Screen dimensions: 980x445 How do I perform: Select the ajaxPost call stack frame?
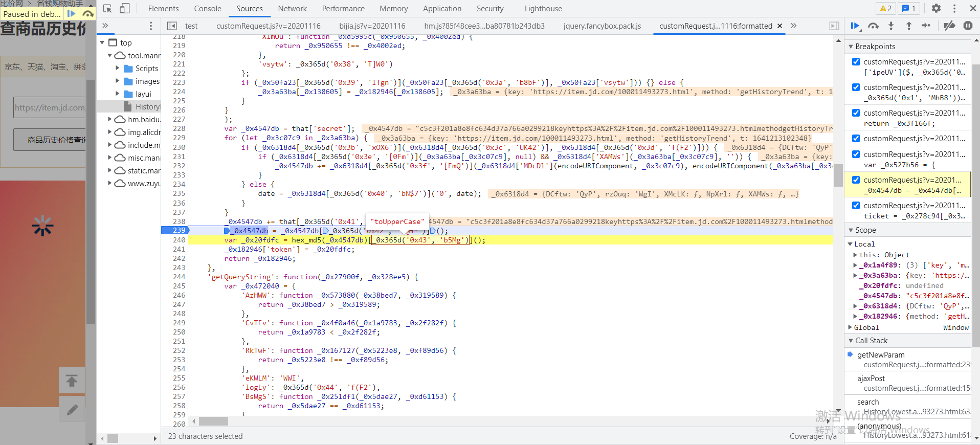click(x=908, y=383)
